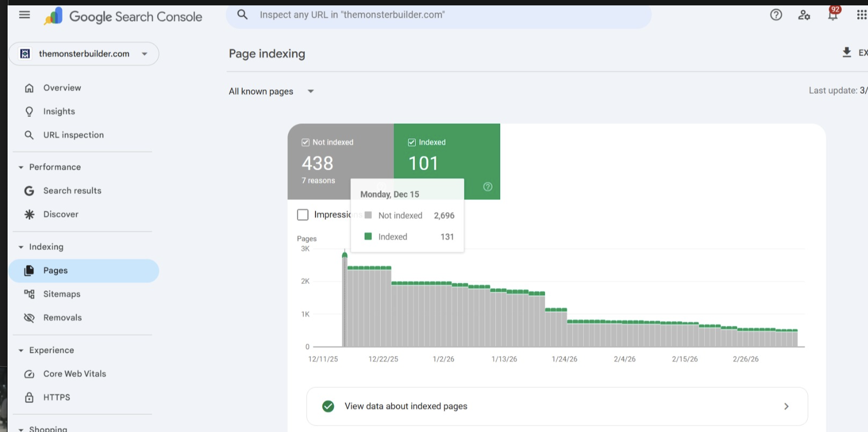Open the Google apps grid icon

[x=862, y=15]
